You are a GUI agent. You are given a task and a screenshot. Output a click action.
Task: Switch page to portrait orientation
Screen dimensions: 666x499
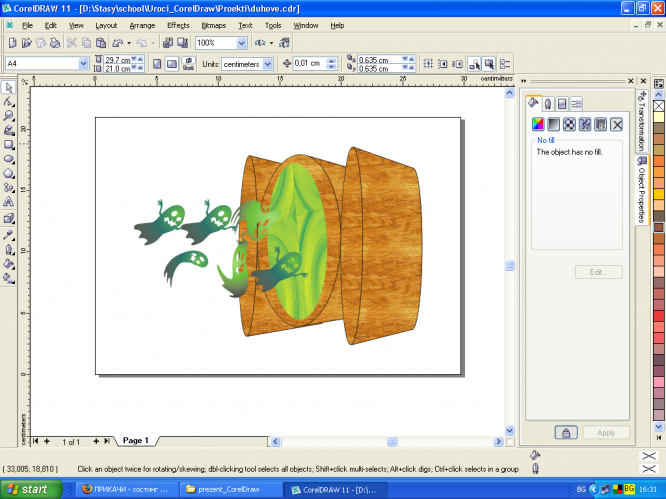coord(155,64)
